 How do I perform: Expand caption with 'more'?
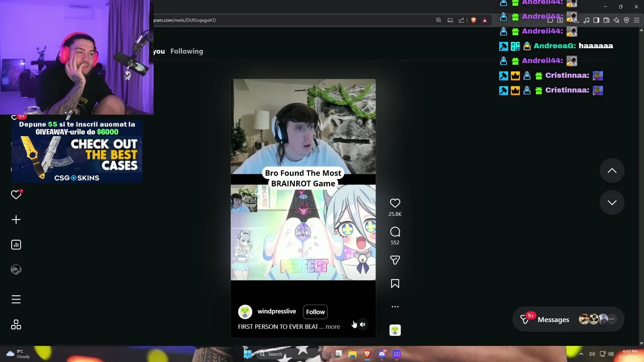[x=333, y=327]
